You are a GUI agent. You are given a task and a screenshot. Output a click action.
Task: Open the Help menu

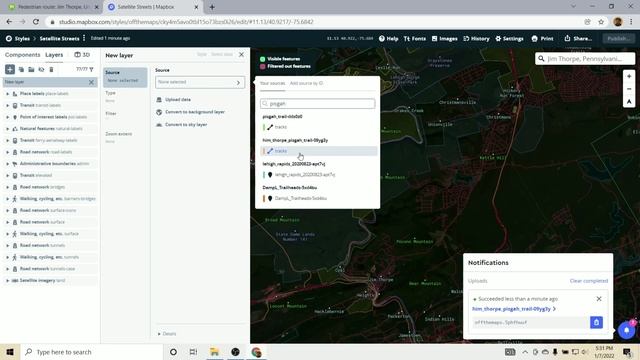388,38
